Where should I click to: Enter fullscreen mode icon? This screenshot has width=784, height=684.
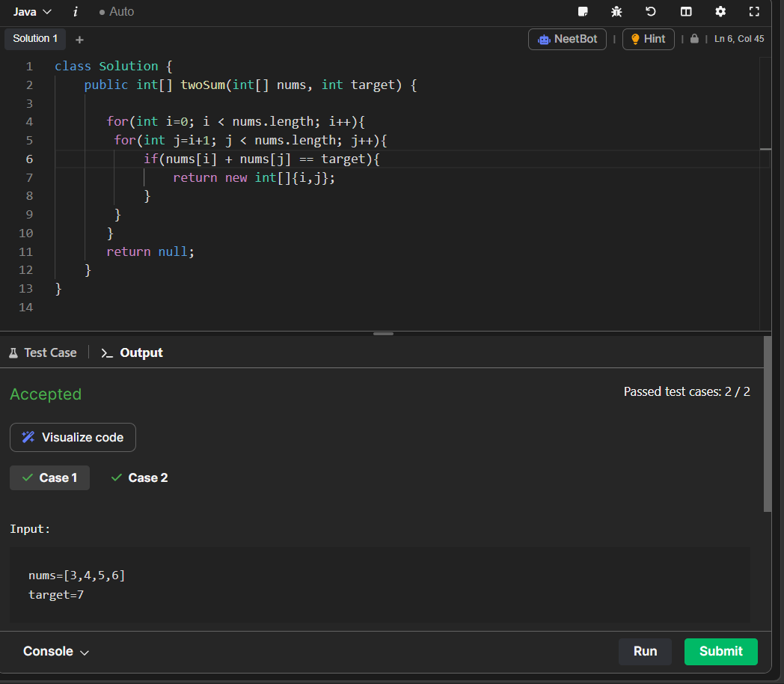754,11
